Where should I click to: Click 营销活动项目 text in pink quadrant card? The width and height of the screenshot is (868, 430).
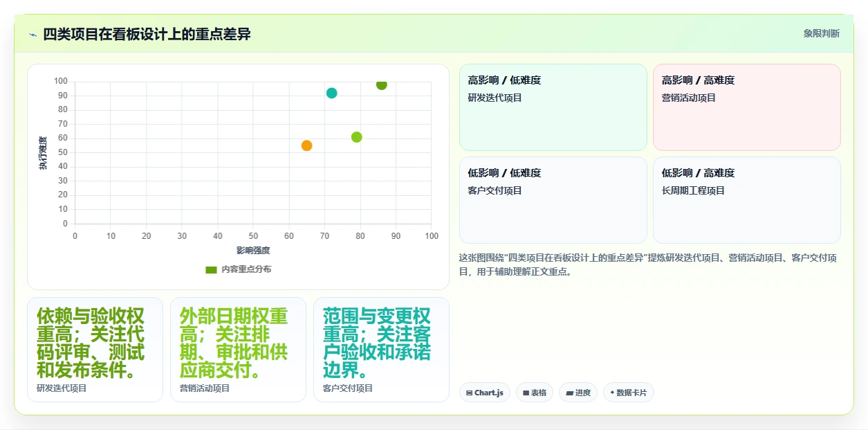pyautogui.click(x=689, y=98)
